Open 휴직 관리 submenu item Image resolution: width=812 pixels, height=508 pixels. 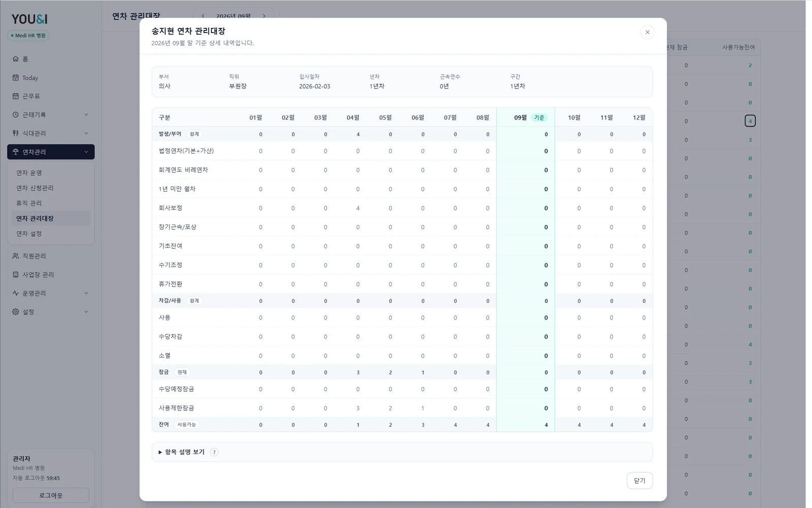51,203
